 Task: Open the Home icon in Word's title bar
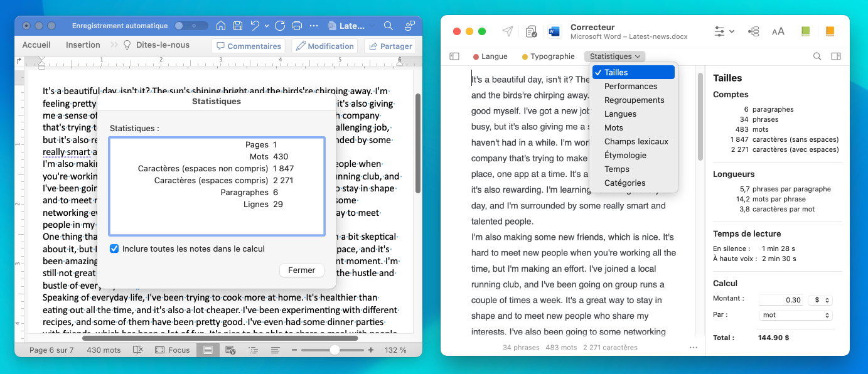pos(221,26)
